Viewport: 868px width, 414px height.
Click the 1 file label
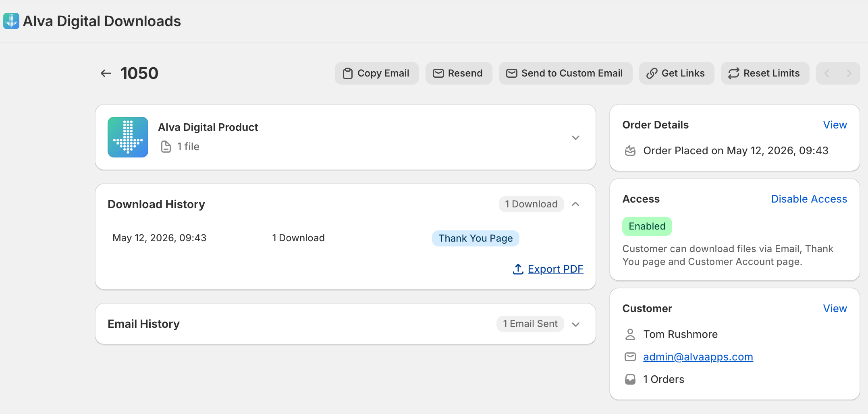(188, 147)
